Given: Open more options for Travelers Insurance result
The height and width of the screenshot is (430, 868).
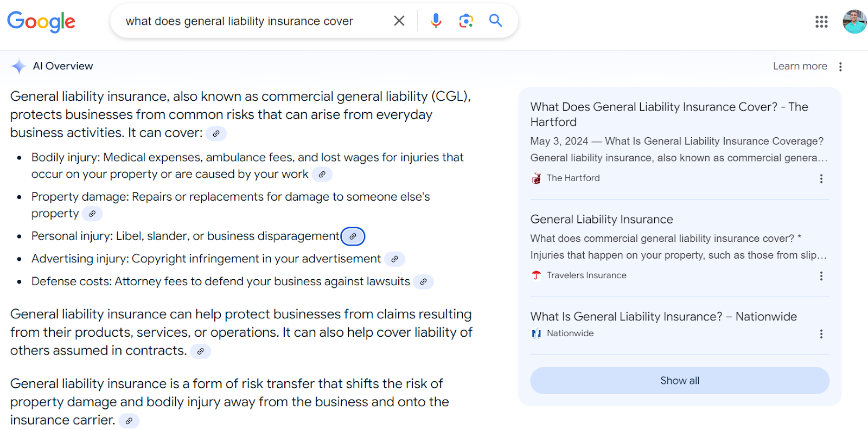Looking at the screenshot, I should [x=821, y=276].
